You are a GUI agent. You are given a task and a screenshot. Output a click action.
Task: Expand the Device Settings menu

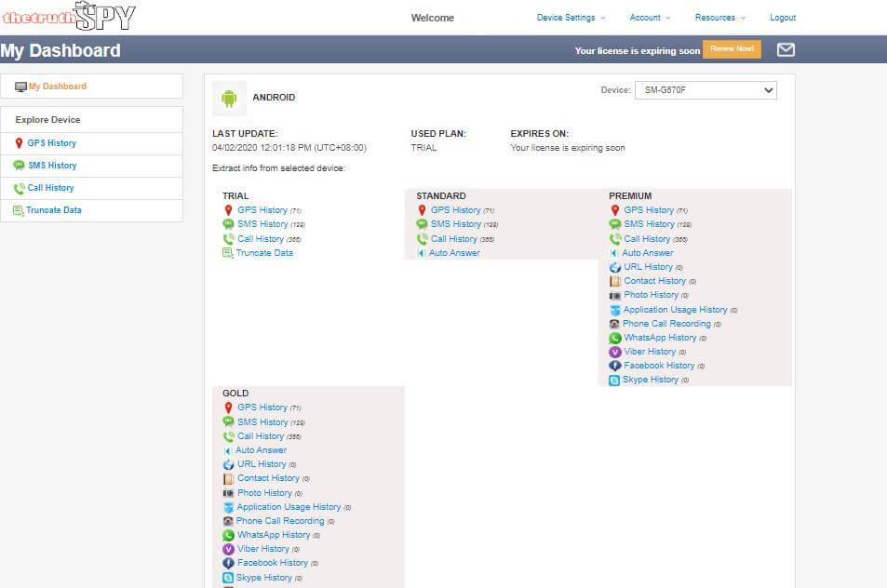[571, 18]
